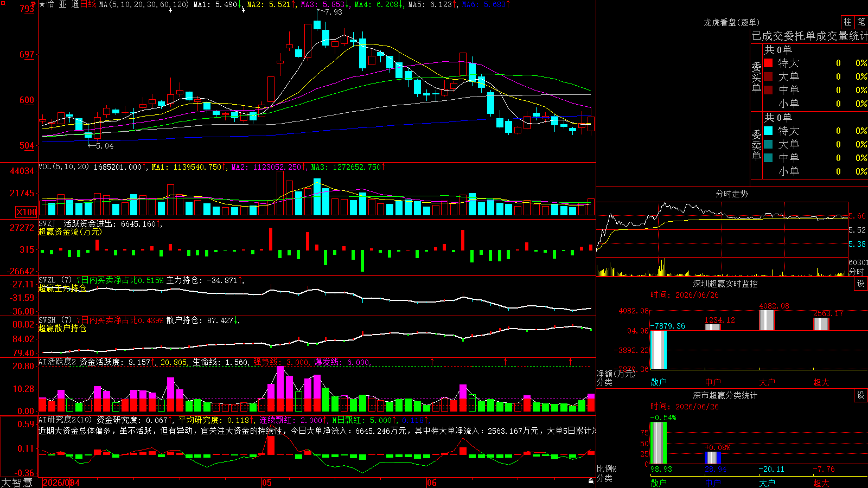The height and width of the screenshot is (488, 868).
Task: Click the red 特大 buy order swatch
Action: [x=768, y=63]
